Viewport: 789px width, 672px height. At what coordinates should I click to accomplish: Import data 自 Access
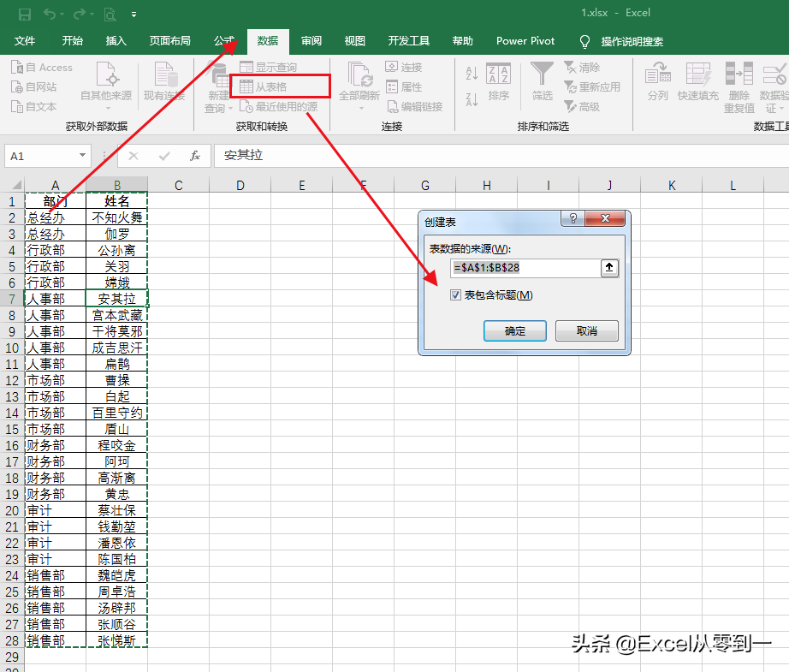(x=42, y=68)
